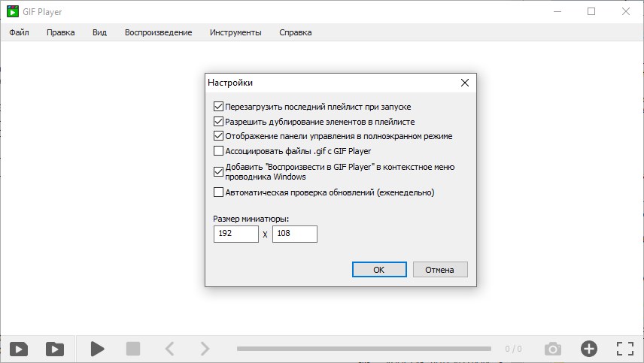Image resolution: width=644 pixels, height=363 pixels.
Task: Open the Инструменты menu
Action: tap(235, 32)
